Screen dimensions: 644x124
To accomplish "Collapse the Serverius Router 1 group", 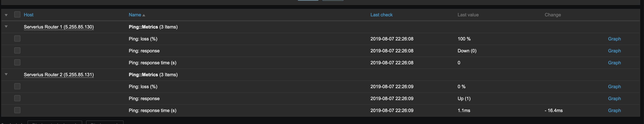I will pyautogui.click(x=6, y=27).
